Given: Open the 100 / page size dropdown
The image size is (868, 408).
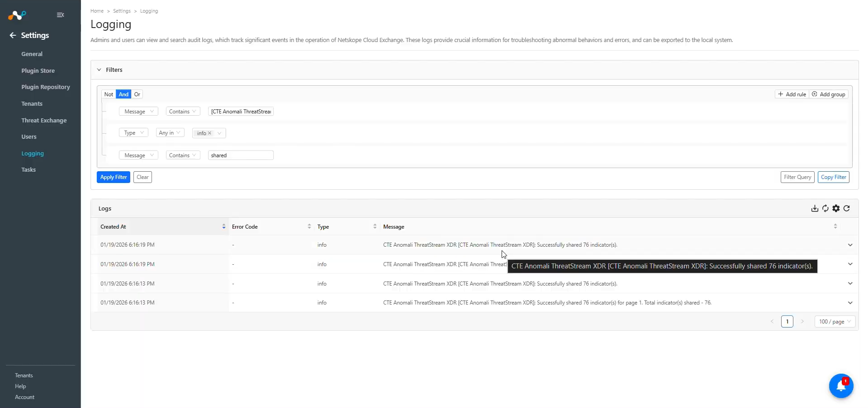Looking at the screenshot, I should (835, 322).
